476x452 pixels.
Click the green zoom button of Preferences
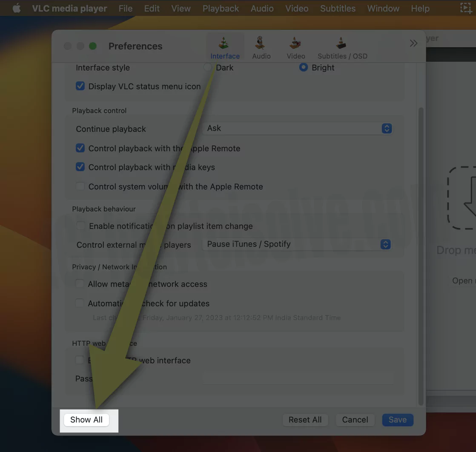(x=93, y=46)
